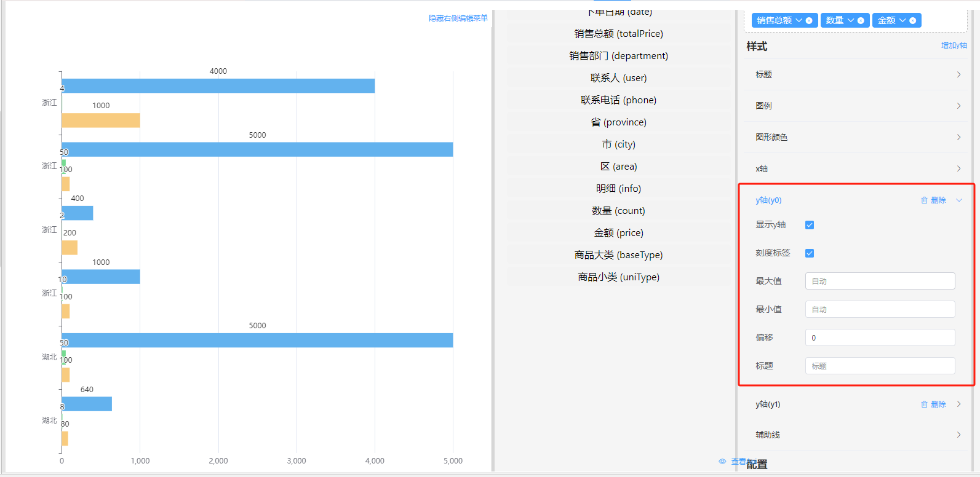Viewport: 980px width, 477px height.
Task: Open the 销售总额 tag dropdown arrow
Action: [799, 20]
